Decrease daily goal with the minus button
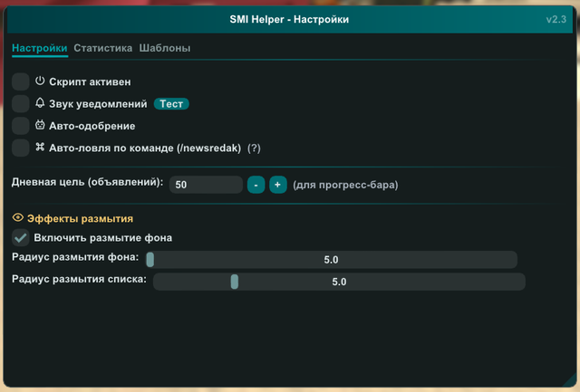Screen dimensions: 580x392 256,184
